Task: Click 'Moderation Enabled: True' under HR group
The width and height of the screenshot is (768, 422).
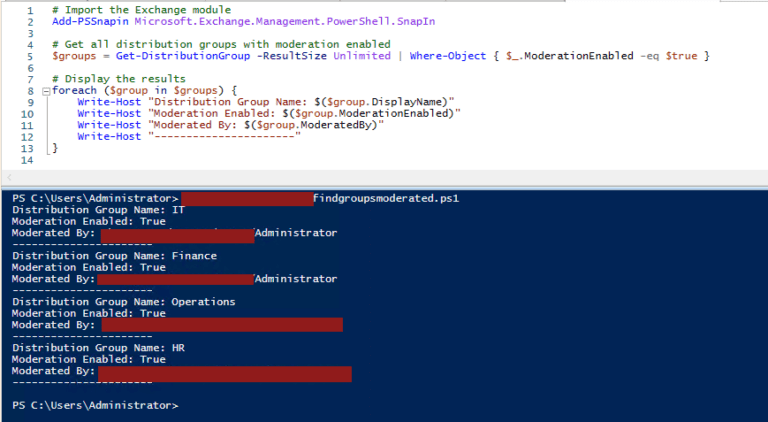Action: (x=89, y=359)
